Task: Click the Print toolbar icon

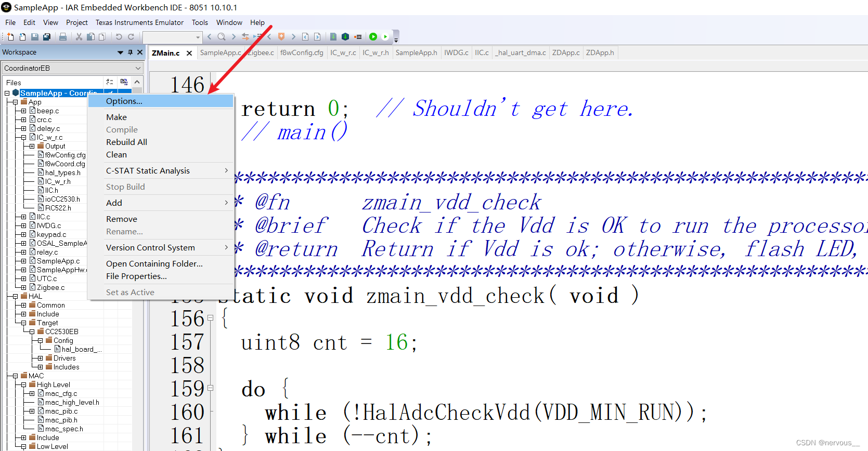Action: [63, 37]
